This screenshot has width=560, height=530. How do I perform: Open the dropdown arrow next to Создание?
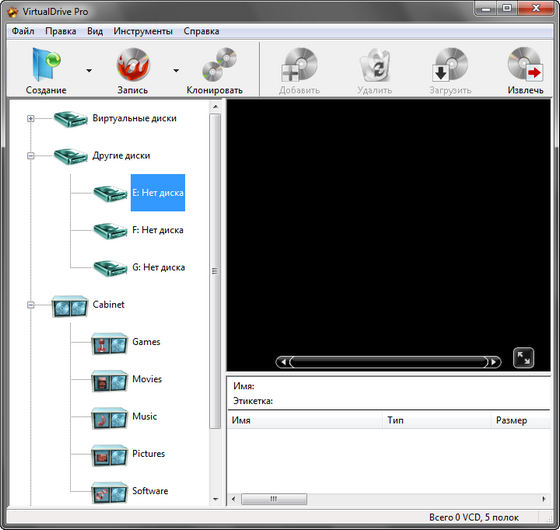click(89, 70)
